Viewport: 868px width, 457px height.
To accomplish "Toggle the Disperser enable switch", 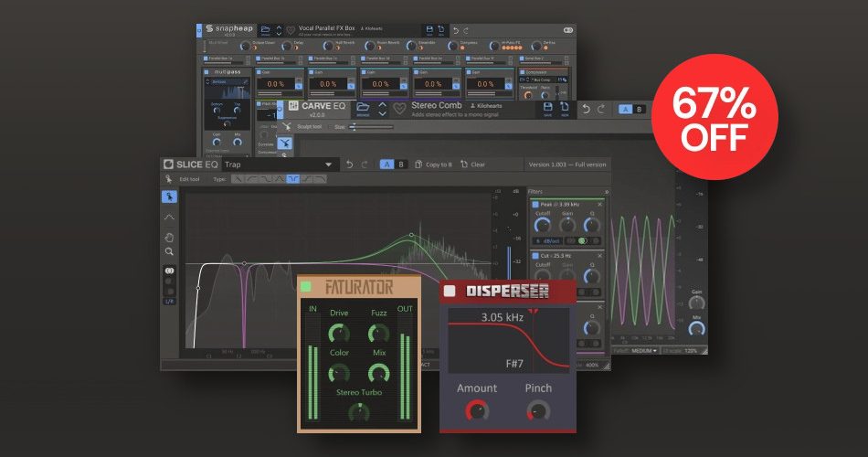I will (x=450, y=292).
